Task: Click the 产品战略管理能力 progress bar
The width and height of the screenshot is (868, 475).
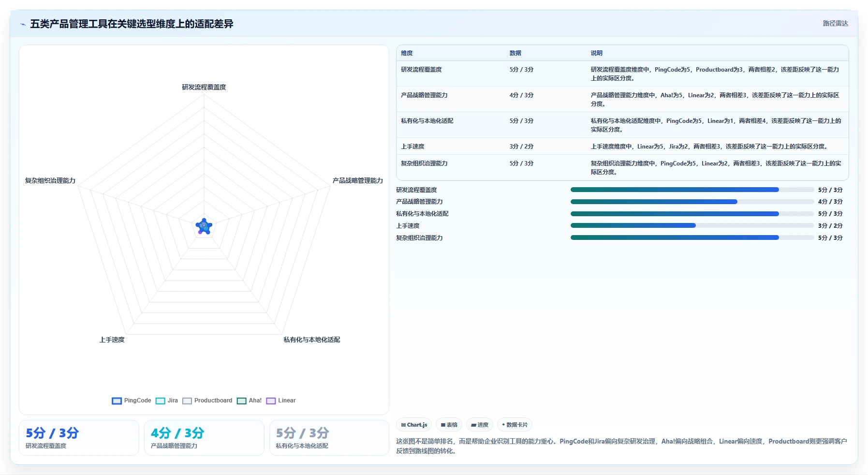Action: (x=692, y=202)
